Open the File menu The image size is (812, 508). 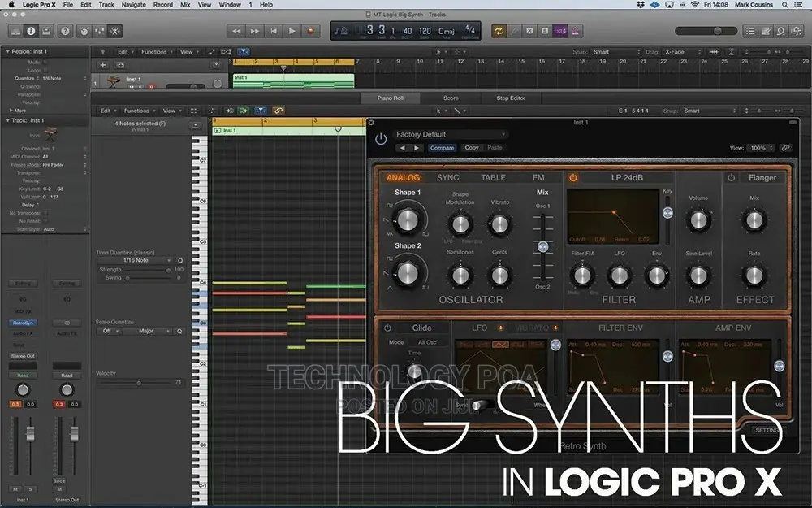[x=68, y=5]
